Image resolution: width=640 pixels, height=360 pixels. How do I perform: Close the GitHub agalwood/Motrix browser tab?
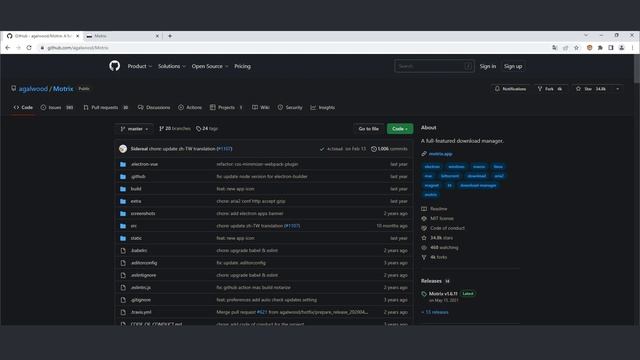pyautogui.click(x=78, y=36)
